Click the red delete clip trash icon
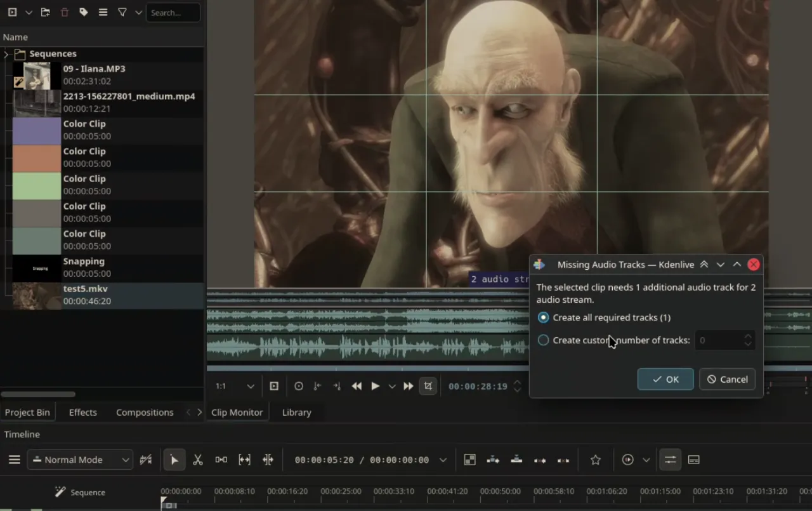812x511 pixels. [x=64, y=12]
